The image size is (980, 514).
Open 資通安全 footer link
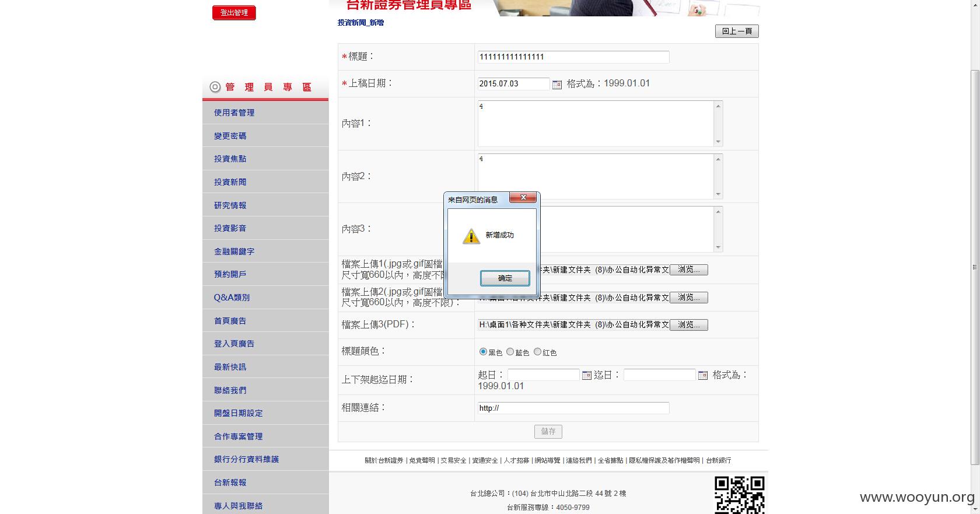point(485,460)
